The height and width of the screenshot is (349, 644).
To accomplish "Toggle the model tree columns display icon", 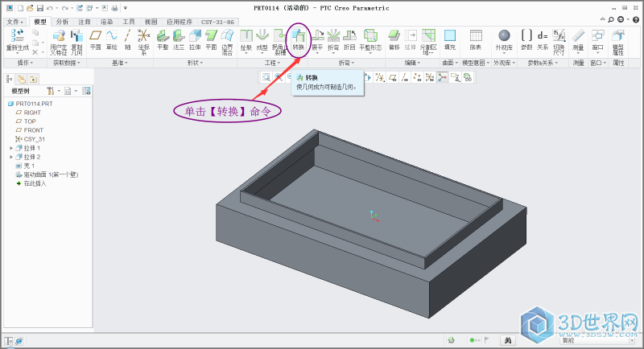I will [86, 91].
